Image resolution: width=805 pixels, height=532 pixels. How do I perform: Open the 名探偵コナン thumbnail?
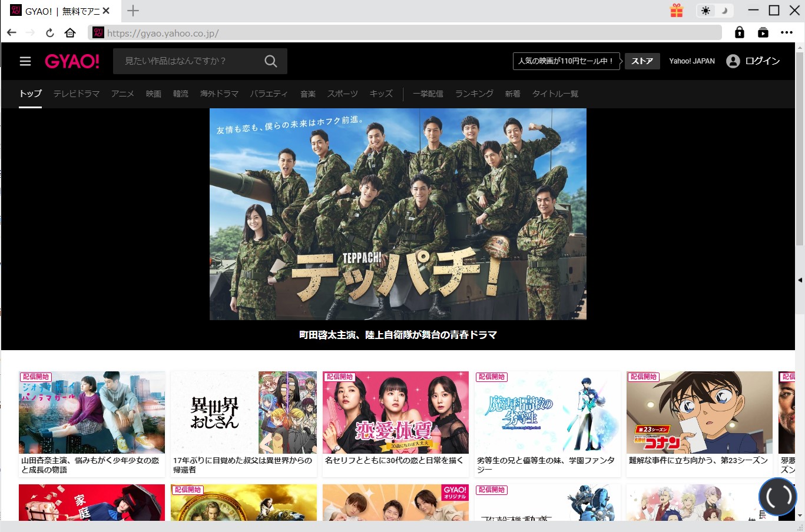tap(700, 413)
